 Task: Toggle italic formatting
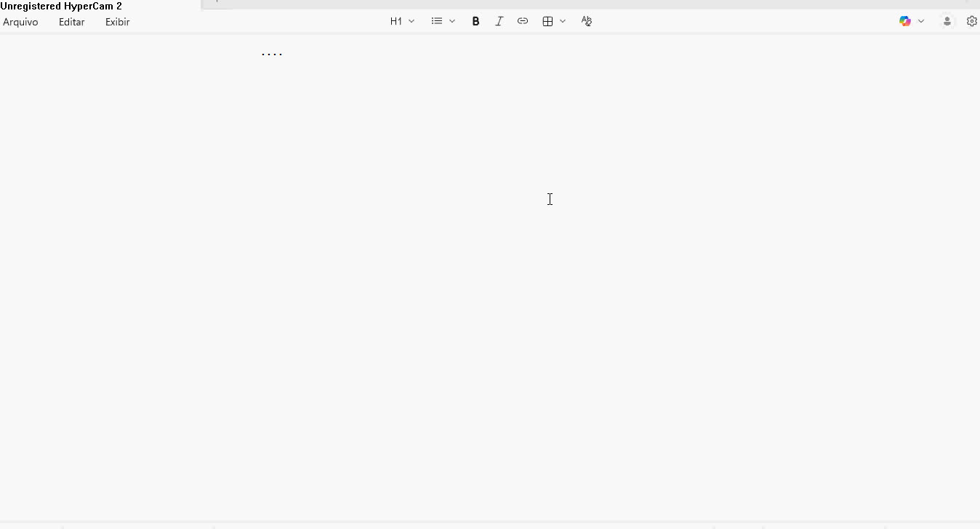coord(499,21)
